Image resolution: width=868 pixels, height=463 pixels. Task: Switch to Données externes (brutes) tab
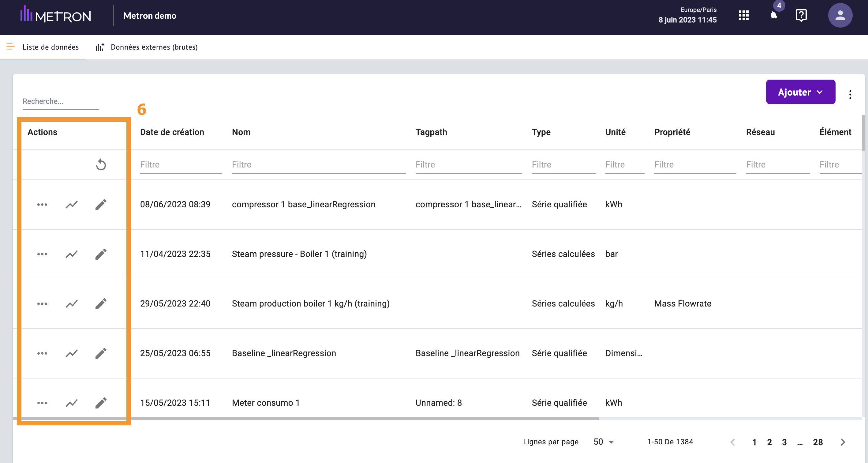click(x=146, y=47)
